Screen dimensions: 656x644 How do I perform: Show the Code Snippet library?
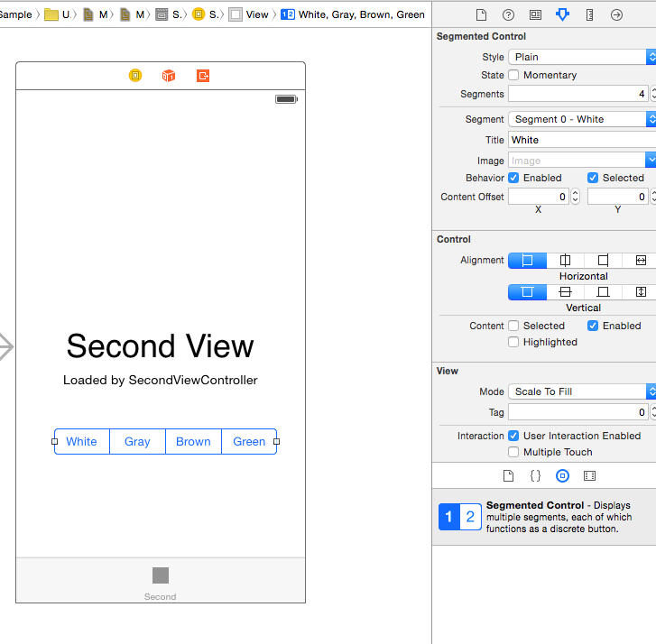click(x=535, y=476)
